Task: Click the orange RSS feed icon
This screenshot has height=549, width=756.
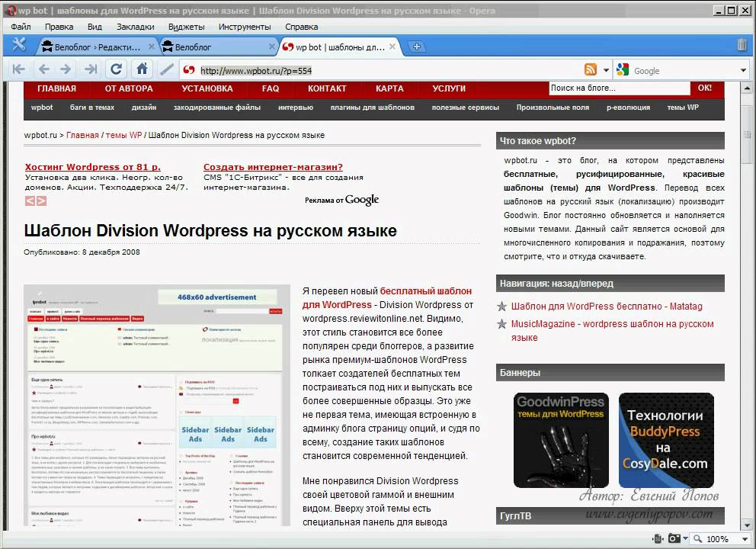Action: pos(591,69)
